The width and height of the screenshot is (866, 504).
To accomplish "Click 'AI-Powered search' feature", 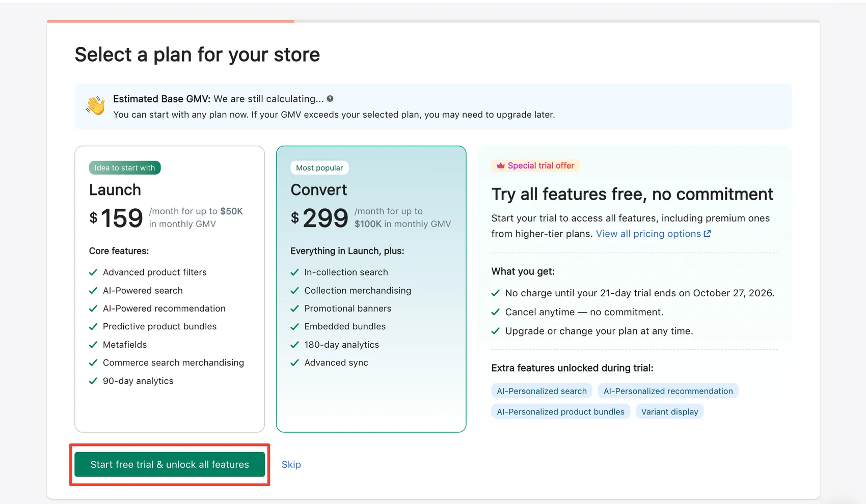I will (x=143, y=291).
